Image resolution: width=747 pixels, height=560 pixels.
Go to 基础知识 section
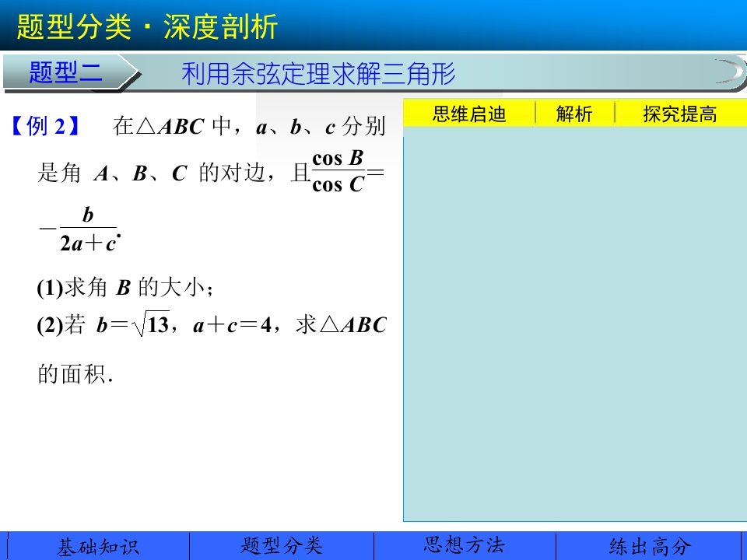tap(98, 547)
